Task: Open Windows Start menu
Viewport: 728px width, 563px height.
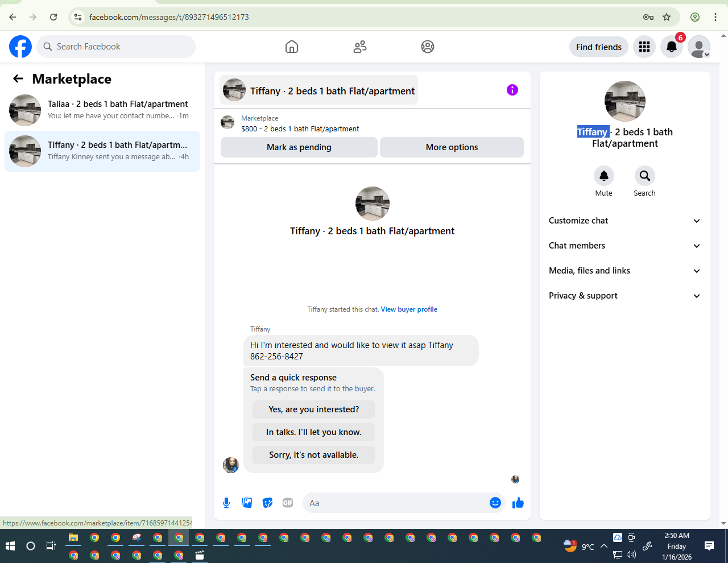Action: (x=10, y=546)
